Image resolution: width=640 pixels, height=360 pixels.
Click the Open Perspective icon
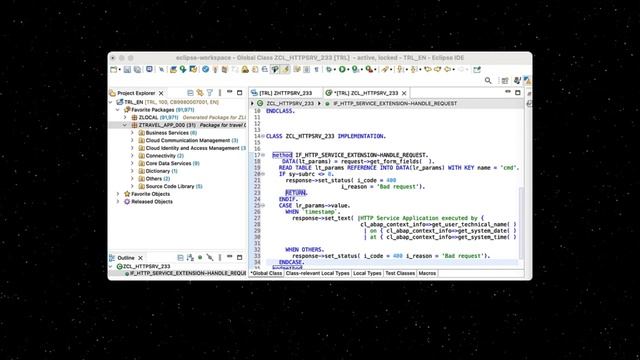pos(505,81)
